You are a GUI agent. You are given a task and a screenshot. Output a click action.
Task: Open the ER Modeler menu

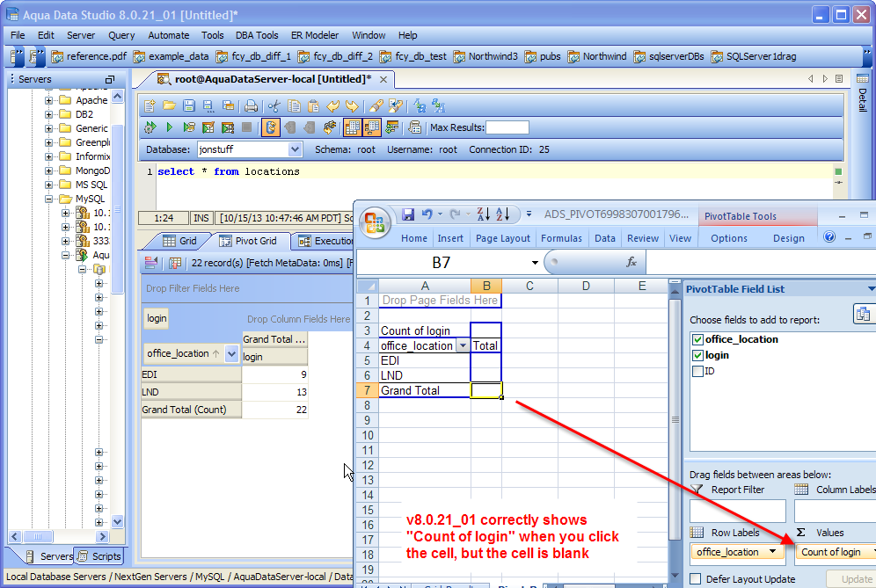click(315, 35)
